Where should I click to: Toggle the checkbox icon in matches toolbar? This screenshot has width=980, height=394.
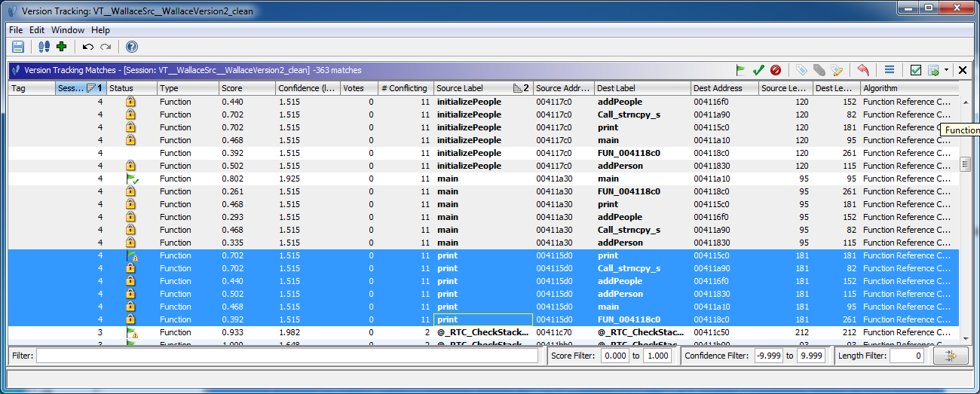(x=916, y=70)
